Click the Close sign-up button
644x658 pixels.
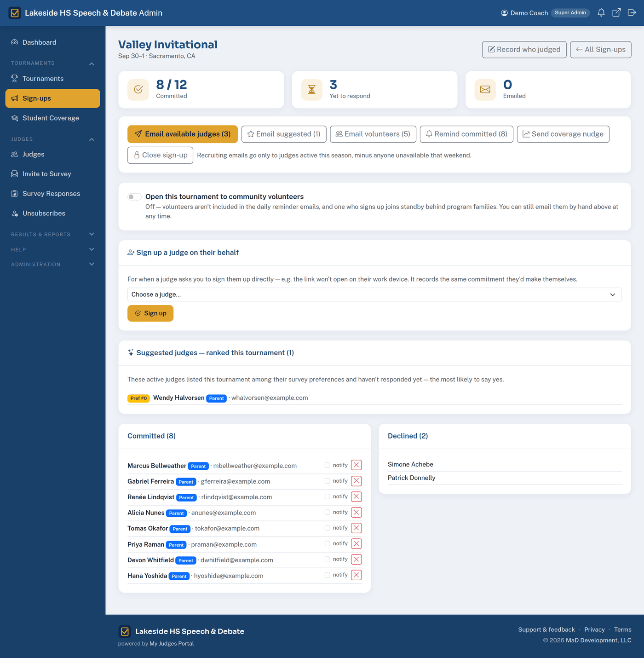pos(160,156)
